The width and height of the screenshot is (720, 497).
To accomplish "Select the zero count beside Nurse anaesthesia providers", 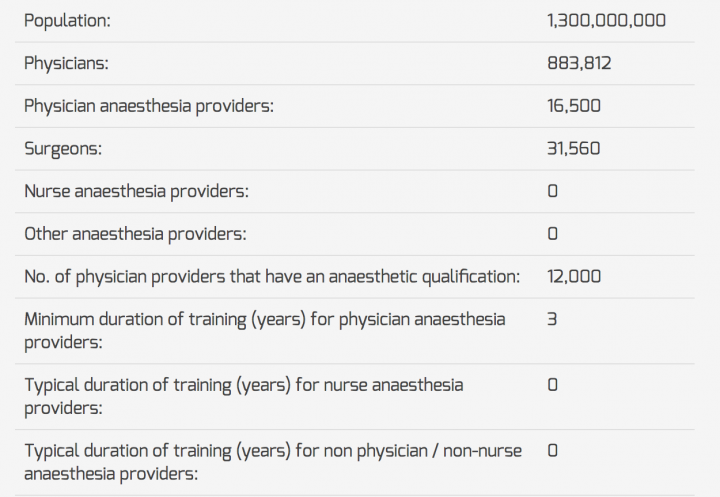I will click(x=553, y=191).
